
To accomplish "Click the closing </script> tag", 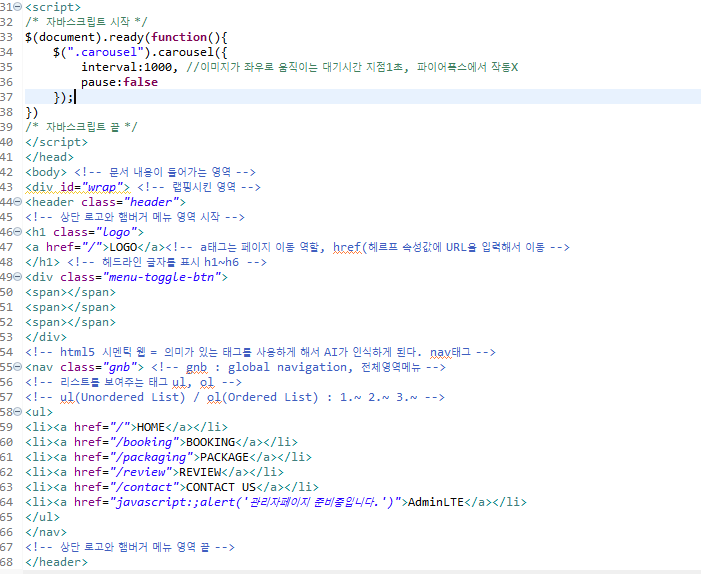I will (x=56, y=142).
